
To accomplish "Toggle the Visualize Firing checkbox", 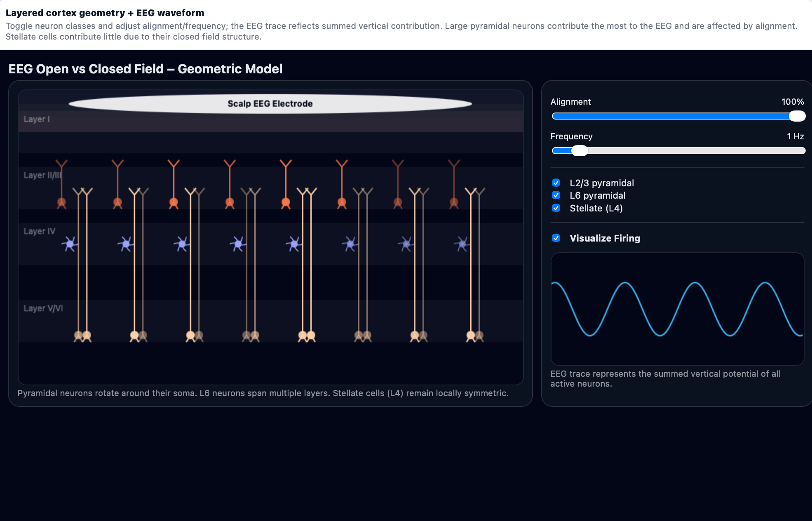I will (556, 238).
